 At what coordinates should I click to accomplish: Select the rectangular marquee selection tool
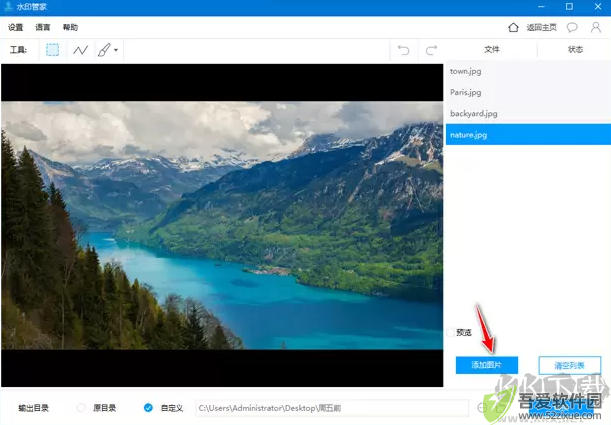pos(53,50)
